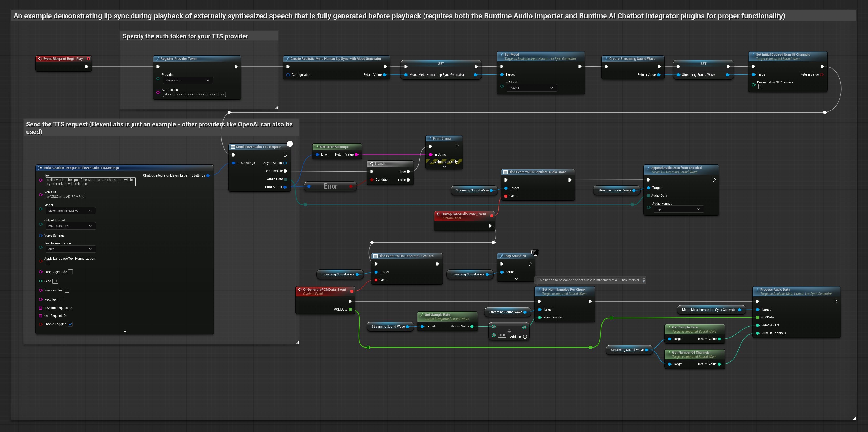
Task: Click the Voice ID text field
Action: tap(65, 197)
